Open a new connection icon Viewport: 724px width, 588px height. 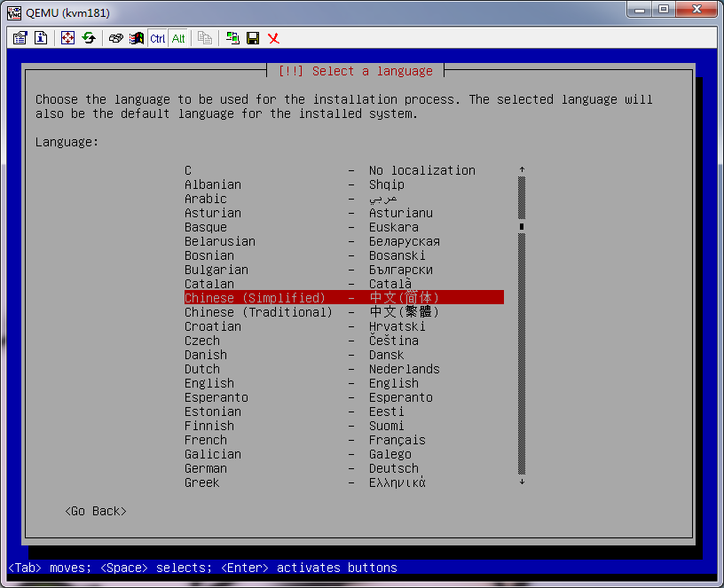tap(232, 38)
